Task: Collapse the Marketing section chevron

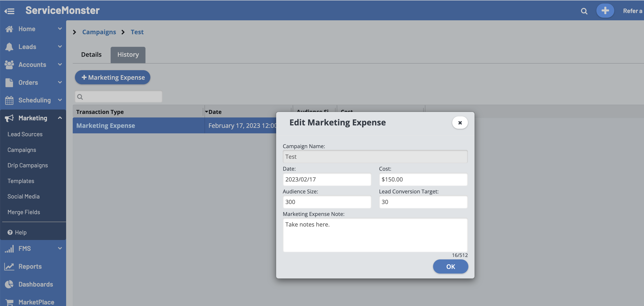Action: click(x=60, y=118)
